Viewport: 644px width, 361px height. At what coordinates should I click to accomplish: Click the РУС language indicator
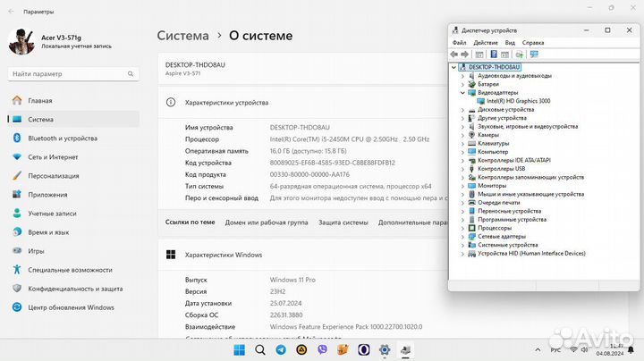click(x=555, y=350)
